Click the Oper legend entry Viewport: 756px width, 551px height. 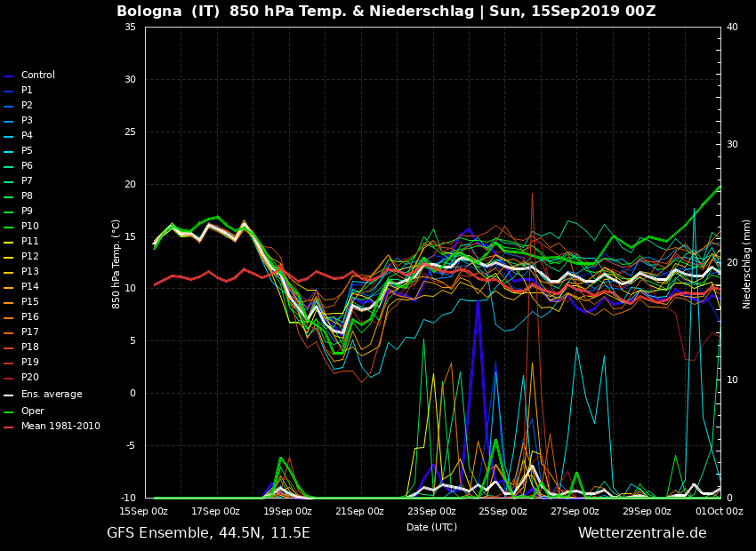click(32, 411)
